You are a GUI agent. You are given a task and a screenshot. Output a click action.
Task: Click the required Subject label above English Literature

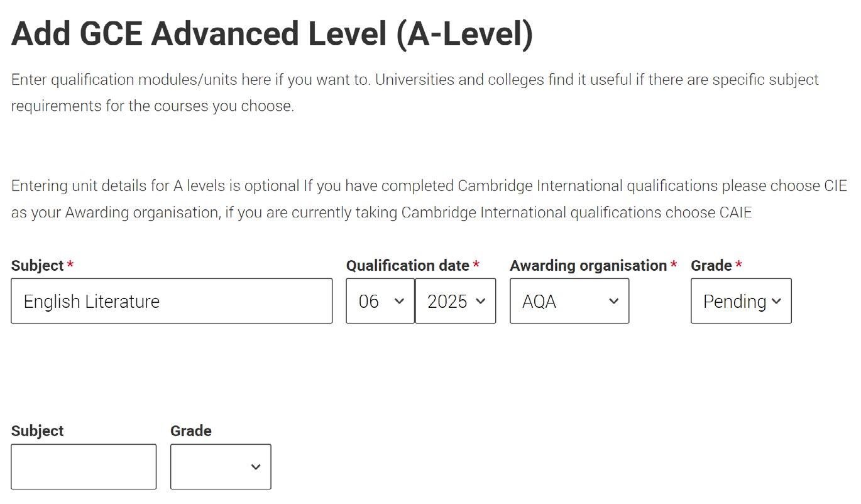click(x=38, y=266)
